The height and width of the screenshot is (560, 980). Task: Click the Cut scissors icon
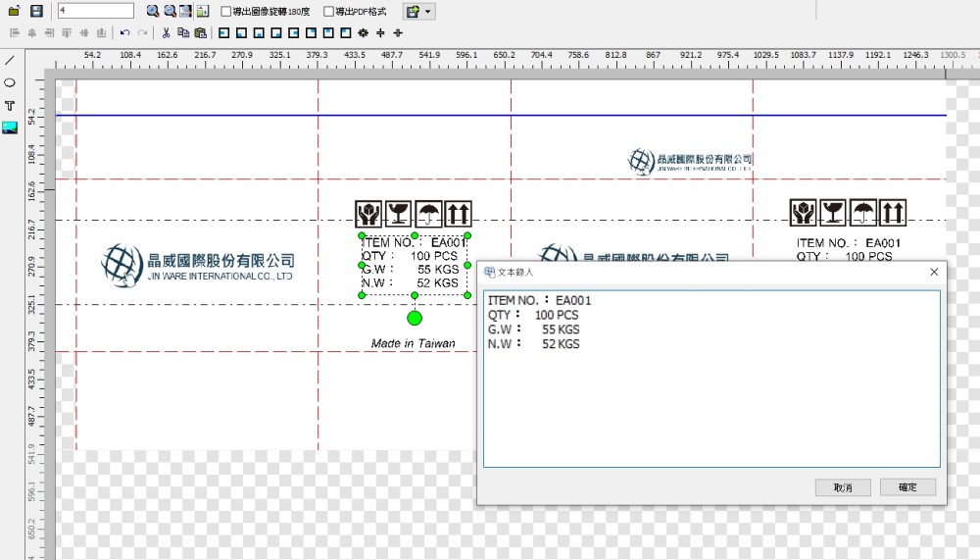pos(167,32)
